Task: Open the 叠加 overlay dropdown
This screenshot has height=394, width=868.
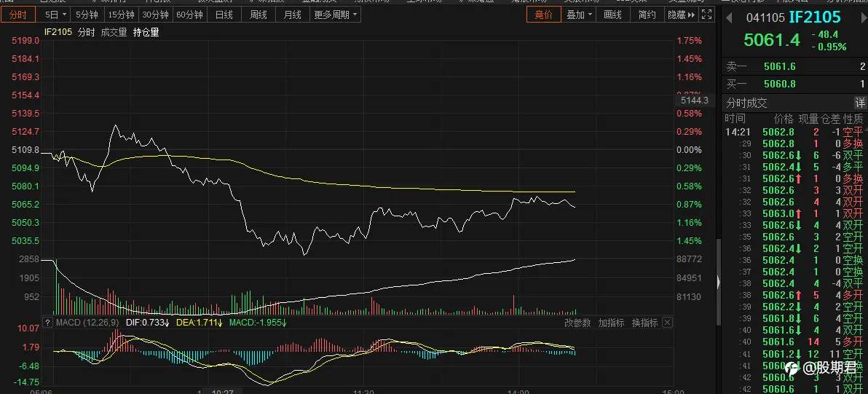Action: click(x=579, y=15)
